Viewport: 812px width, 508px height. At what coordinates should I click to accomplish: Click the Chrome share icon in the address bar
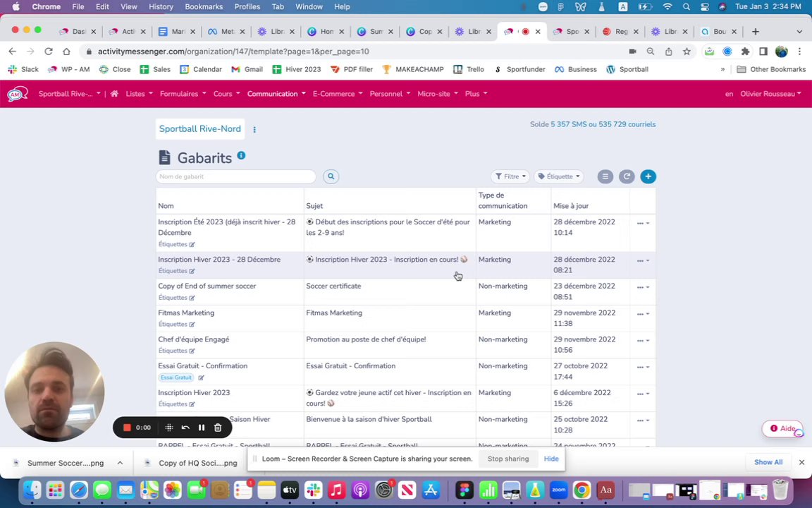pyautogui.click(x=668, y=52)
